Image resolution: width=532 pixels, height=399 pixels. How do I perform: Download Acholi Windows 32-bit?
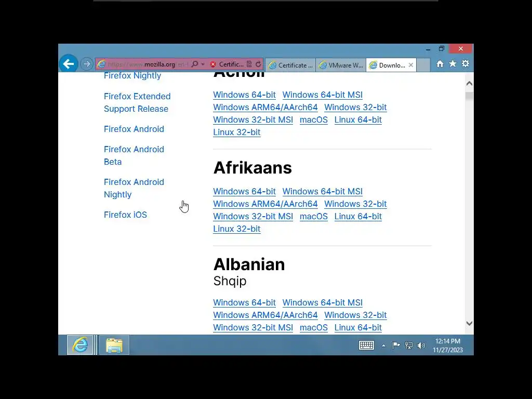click(x=355, y=107)
